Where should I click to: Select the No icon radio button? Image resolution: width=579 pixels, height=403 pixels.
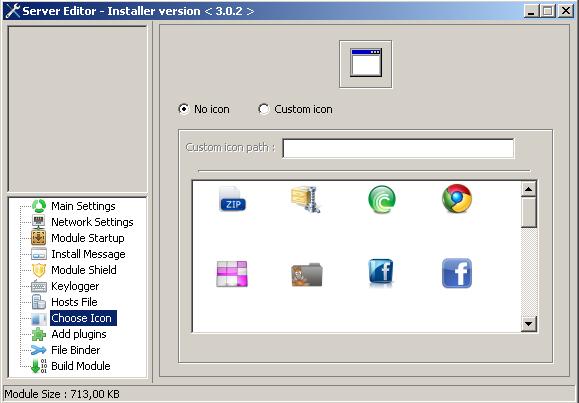(184, 109)
